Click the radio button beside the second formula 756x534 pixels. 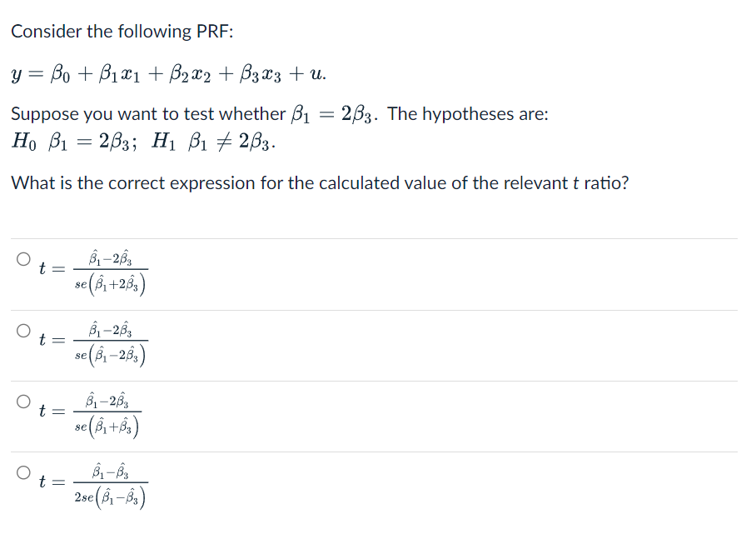pyautogui.click(x=23, y=328)
